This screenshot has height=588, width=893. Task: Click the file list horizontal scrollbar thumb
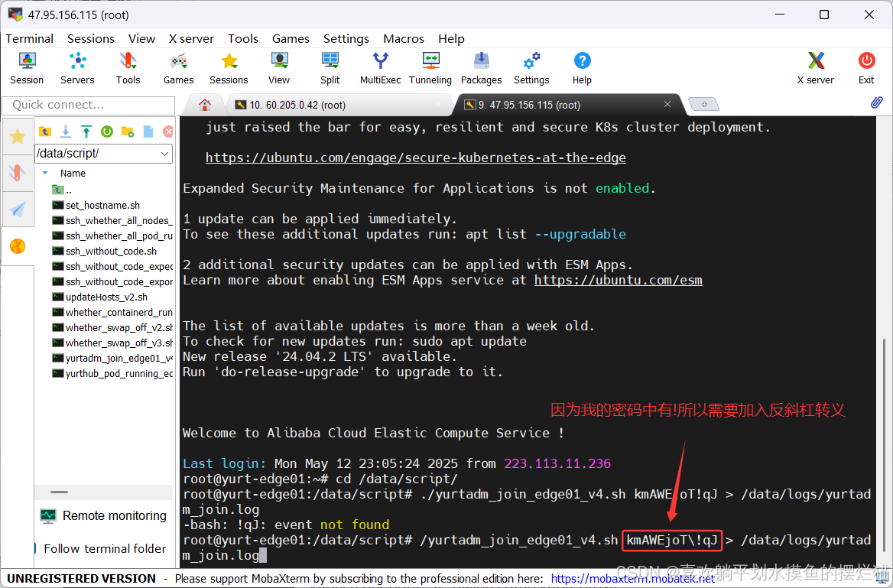click(x=59, y=492)
